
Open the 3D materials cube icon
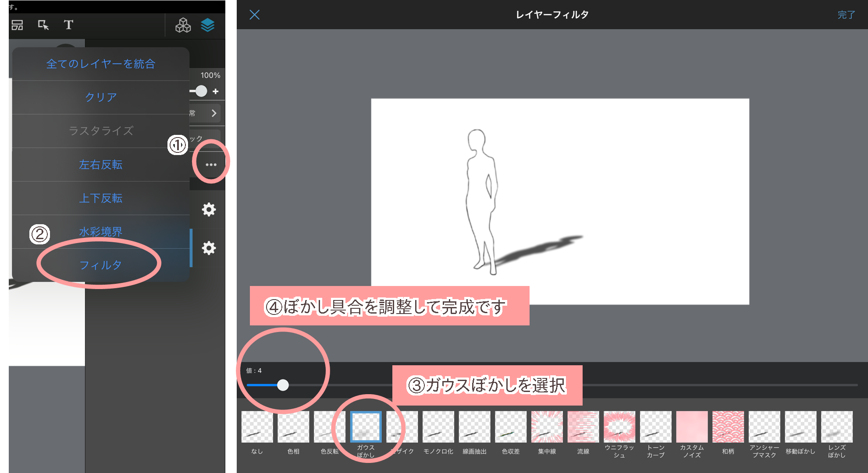pos(183,25)
